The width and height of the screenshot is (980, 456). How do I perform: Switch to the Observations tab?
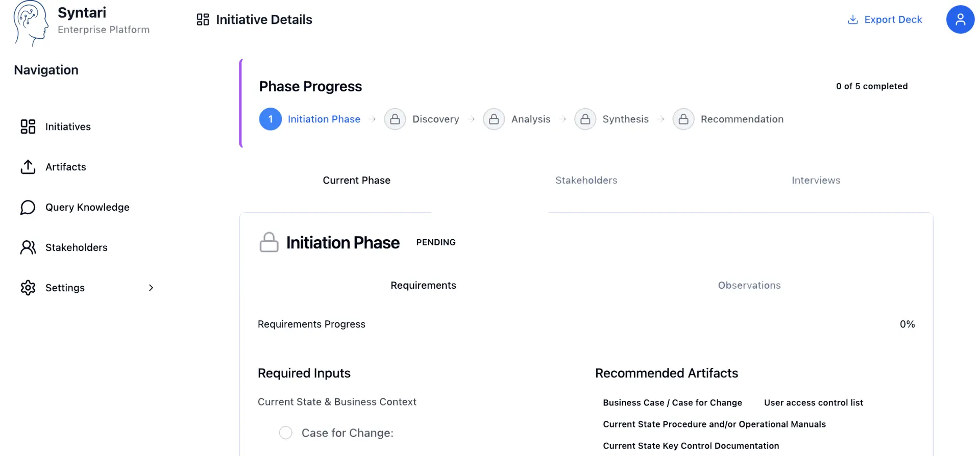tap(749, 285)
